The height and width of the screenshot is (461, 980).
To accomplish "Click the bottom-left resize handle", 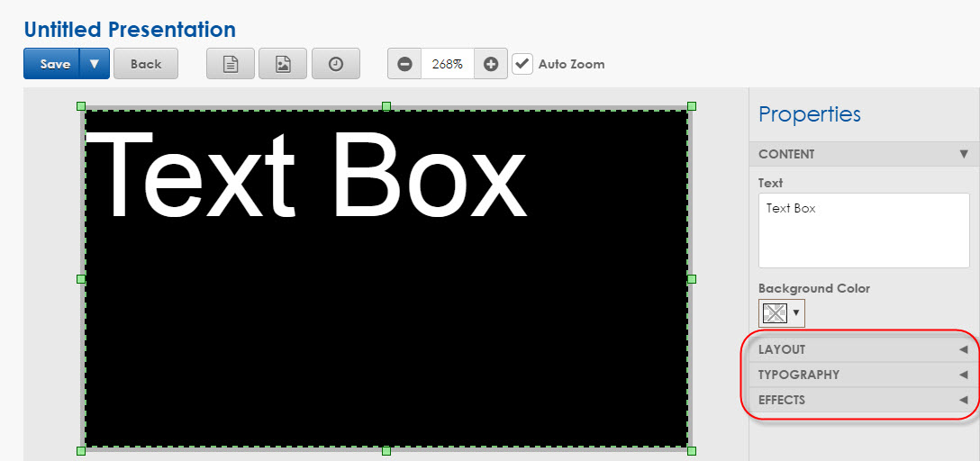I will coord(81,451).
